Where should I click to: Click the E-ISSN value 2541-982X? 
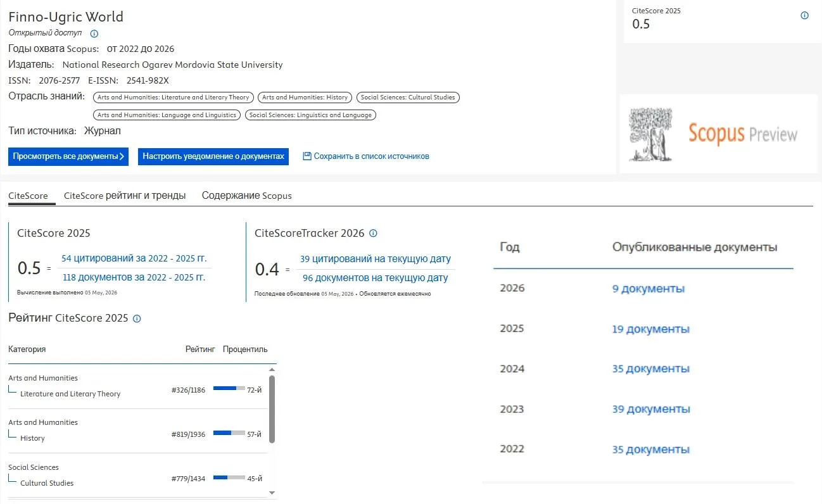pyautogui.click(x=148, y=80)
